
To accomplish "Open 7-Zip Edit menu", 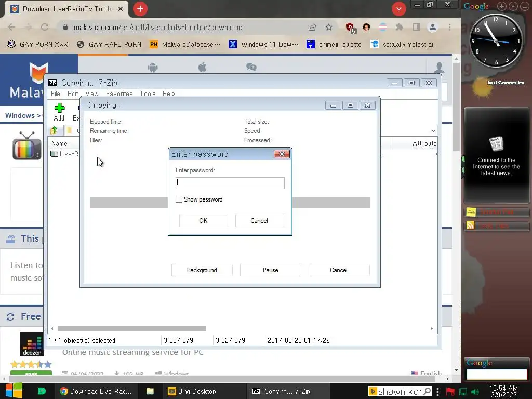I will click(x=73, y=94).
